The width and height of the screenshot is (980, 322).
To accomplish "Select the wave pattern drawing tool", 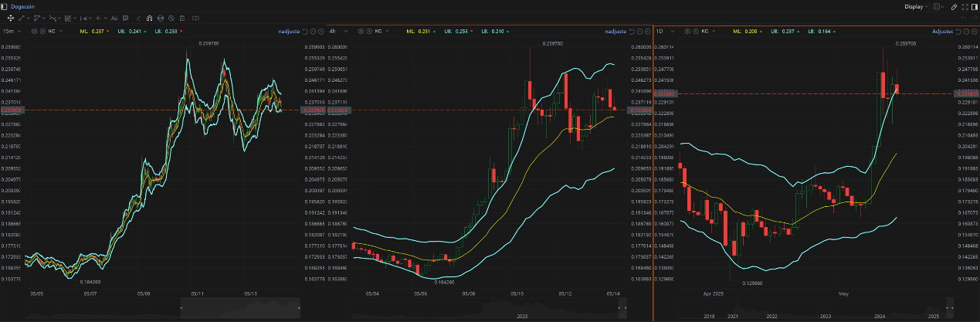I will [53, 18].
